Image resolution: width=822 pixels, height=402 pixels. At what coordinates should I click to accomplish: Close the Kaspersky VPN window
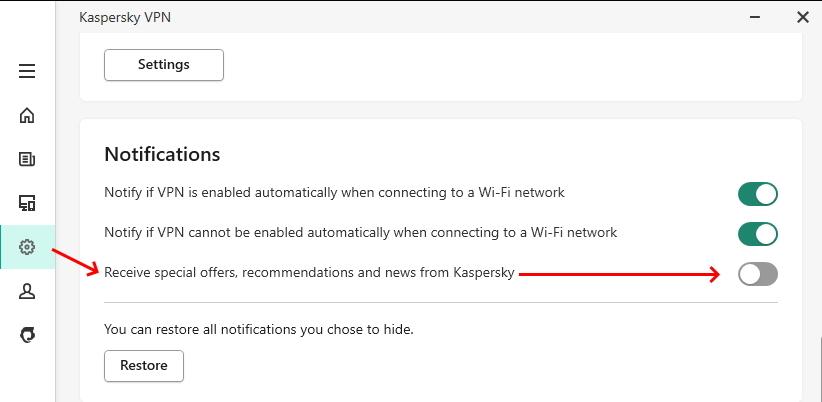802,17
